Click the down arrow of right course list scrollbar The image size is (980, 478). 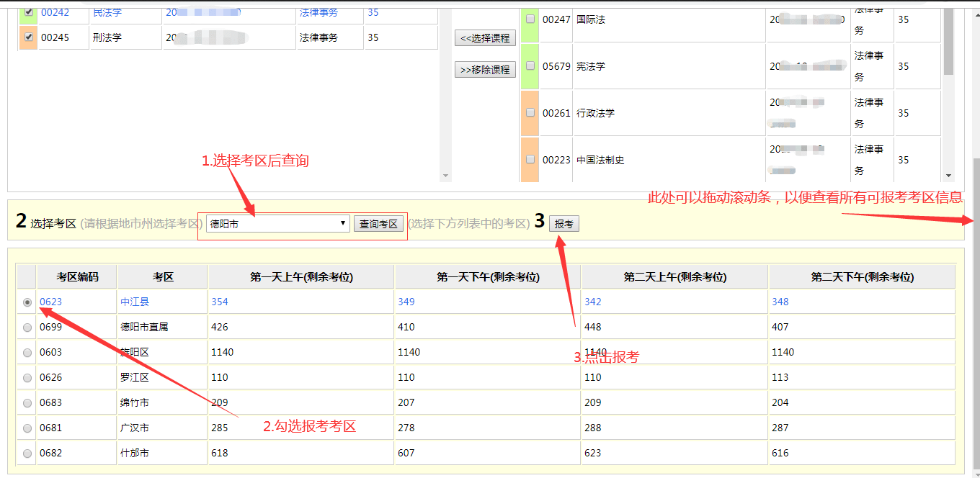point(948,176)
